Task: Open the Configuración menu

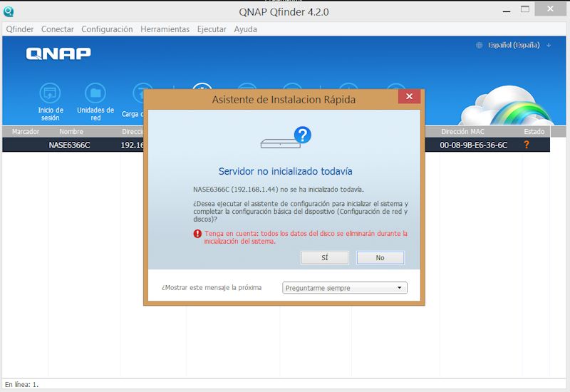Action: coord(107,29)
